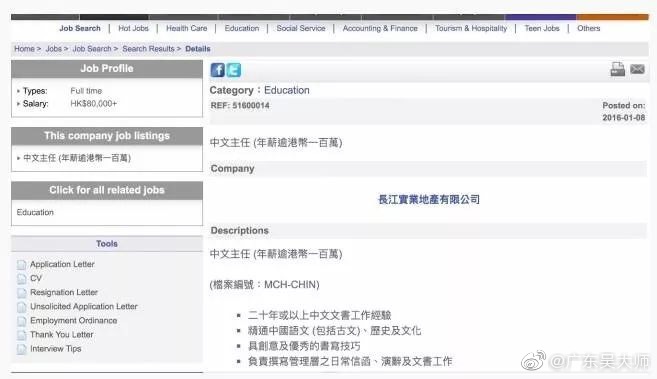Share job on Twitter icon
This screenshot has height=379, width=657.
(234, 70)
